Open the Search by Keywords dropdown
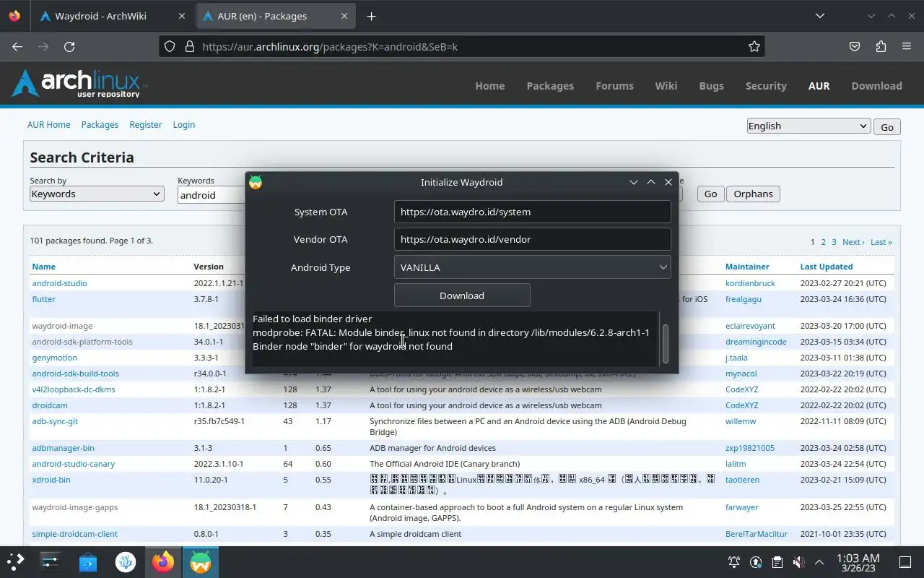This screenshot has width=924, height=578. [96, 194]
